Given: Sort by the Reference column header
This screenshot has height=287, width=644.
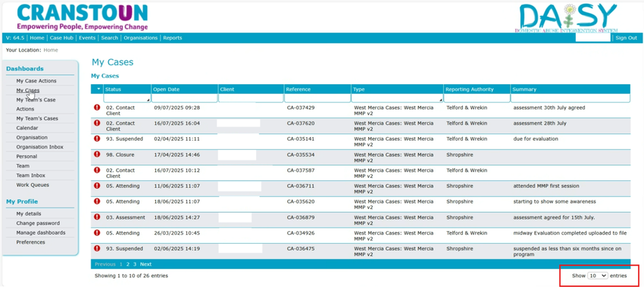Looking at the screenshot, I should [317, 89].
